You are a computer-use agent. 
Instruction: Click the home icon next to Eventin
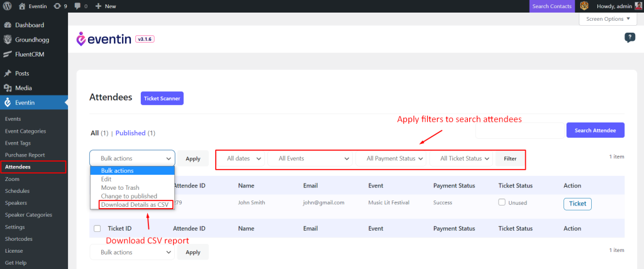pyautogui.click(x=22, y=6)
